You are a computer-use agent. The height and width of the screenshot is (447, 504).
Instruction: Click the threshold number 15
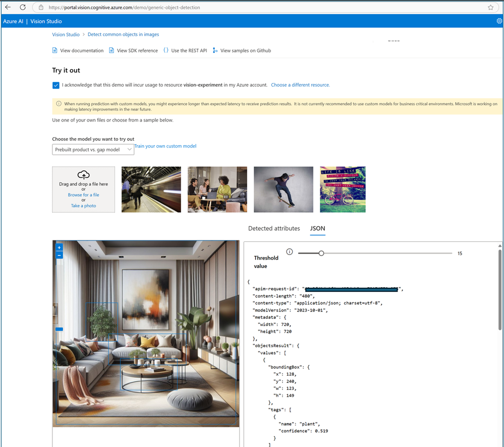pos(460,253)
